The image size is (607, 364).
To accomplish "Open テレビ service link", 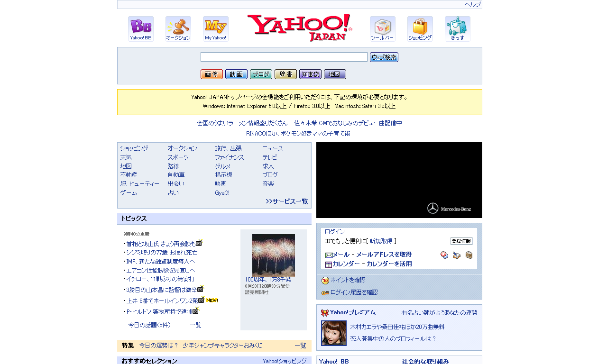I will (270, 157).
